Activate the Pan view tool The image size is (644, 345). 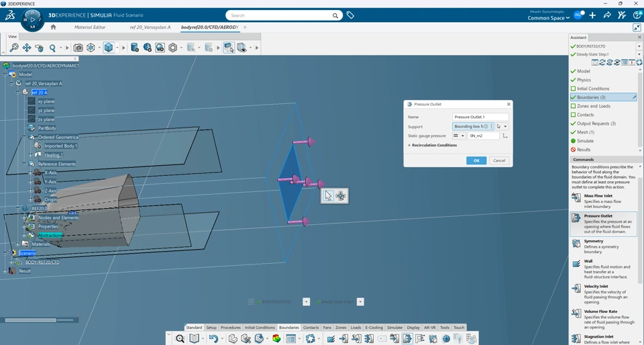pos(27,48)
